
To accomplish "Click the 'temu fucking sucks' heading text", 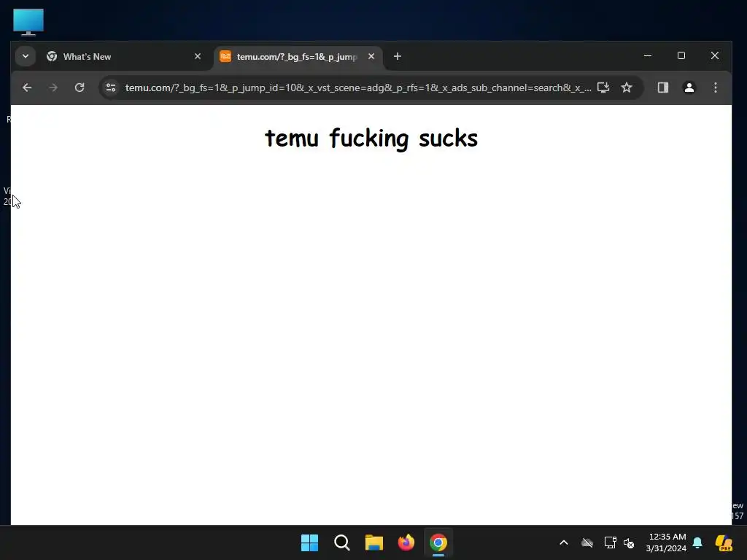I will click(371, 139).
